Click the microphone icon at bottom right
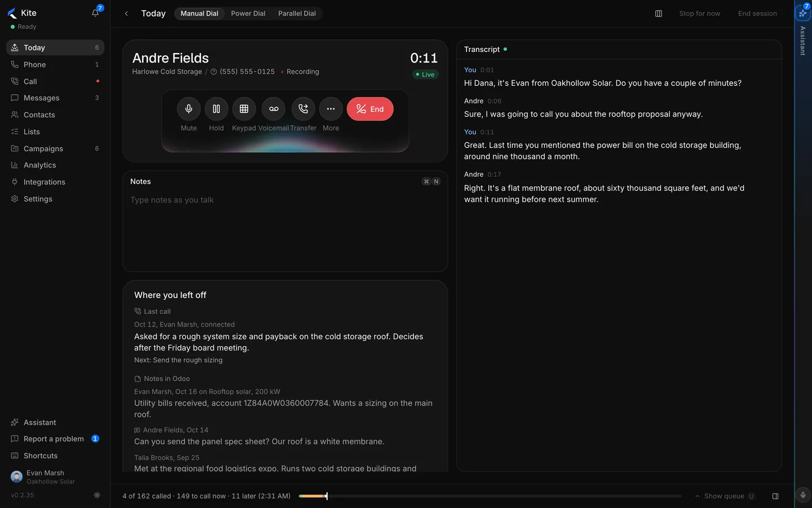This screenshot has height=508, width=812. (803, 495)
